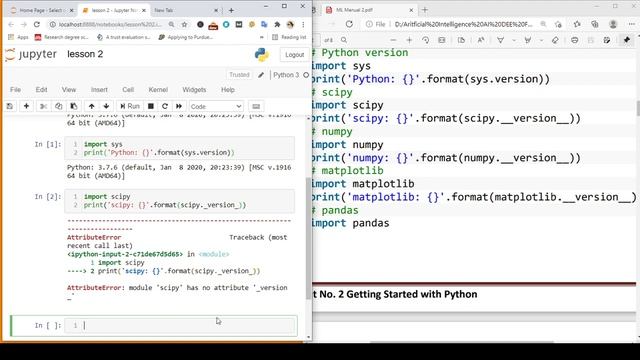
Task: Paste cells below using the toolbar paste icon
Action: pos(73,106)
